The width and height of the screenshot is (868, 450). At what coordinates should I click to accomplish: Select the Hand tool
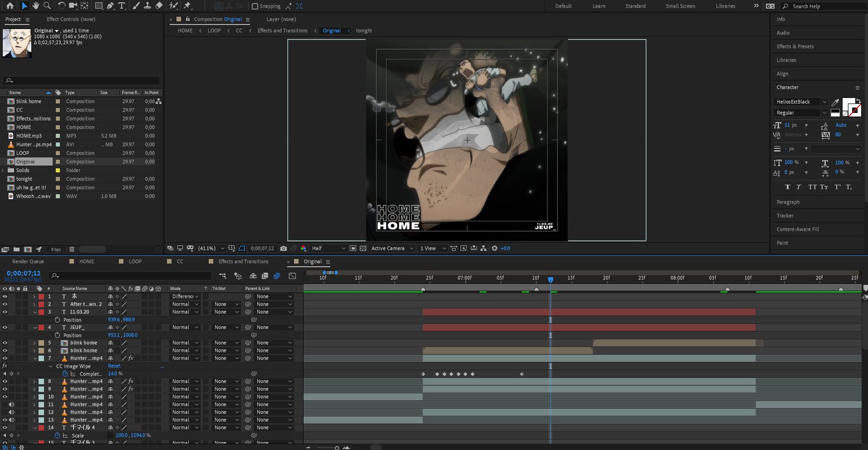[x=36, y=6]
